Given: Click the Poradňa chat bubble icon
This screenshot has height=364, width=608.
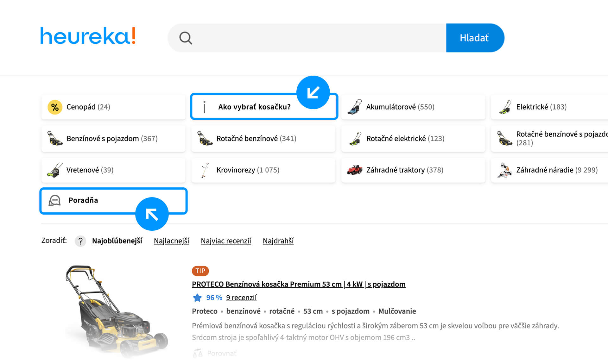Looking at the screenshot, I should tap(54, 200).
